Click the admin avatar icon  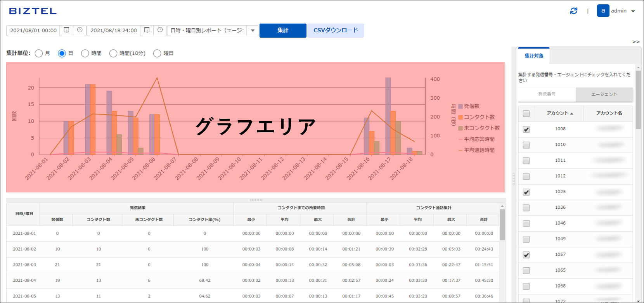[603, 11]
